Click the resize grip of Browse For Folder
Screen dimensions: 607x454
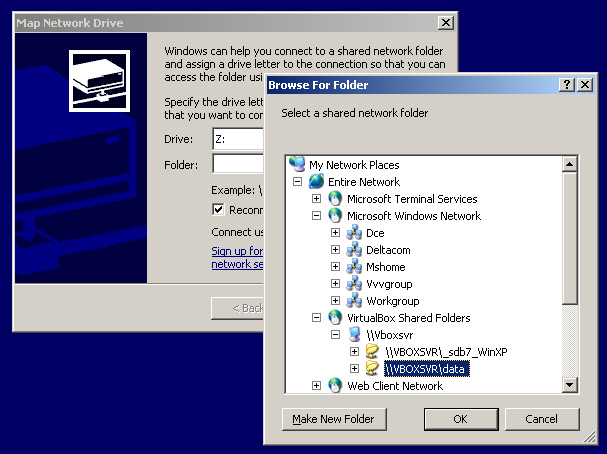tap(590, 437)
